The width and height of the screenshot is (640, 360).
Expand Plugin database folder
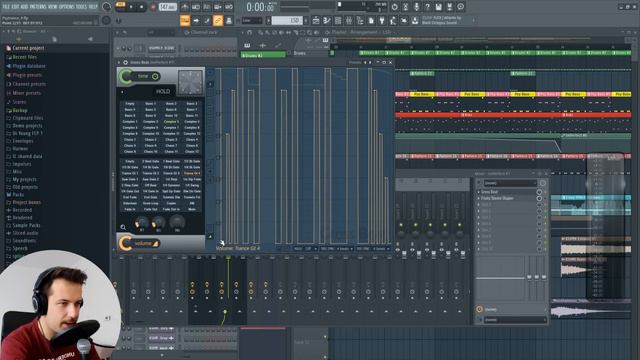[x=29, y=66]
